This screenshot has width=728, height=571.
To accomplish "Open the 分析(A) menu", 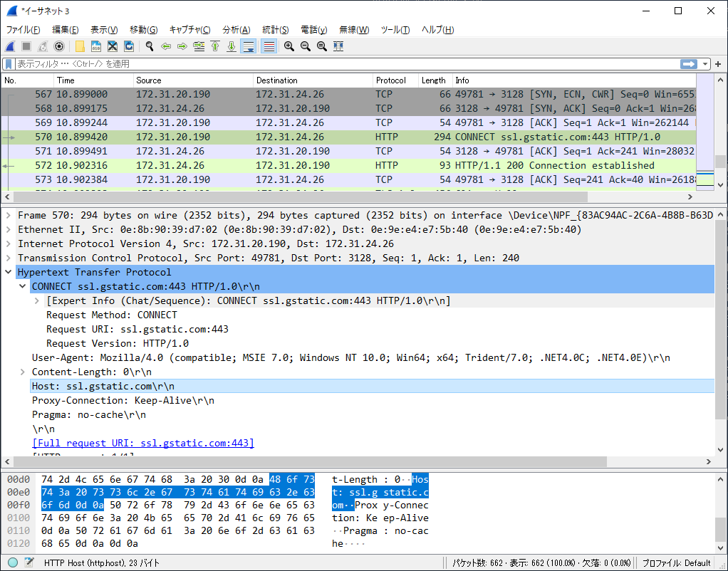I will point(236,30).
